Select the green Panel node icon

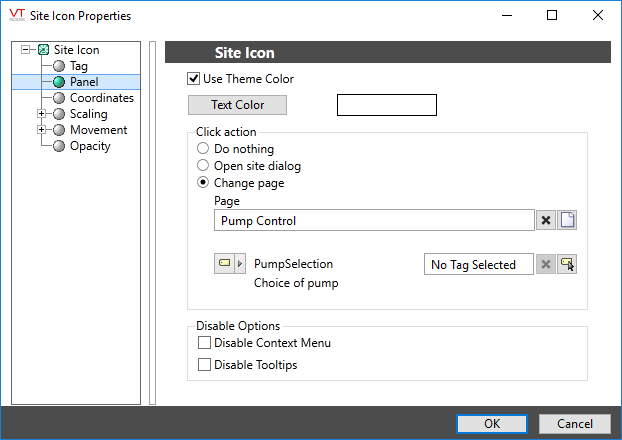tap(59, 82)
